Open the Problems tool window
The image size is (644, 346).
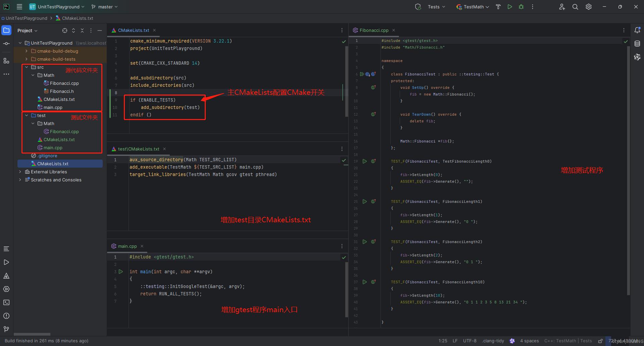tap(6, 316)
